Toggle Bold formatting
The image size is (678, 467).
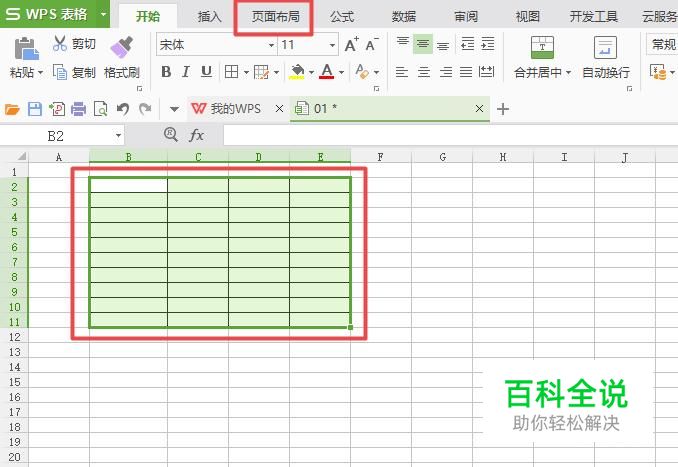click(x=166, y=72)
